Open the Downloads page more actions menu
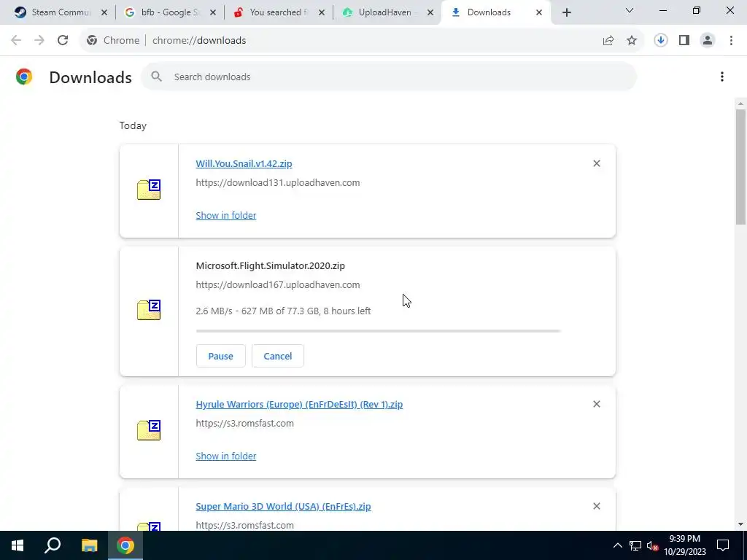Screen dimensions: 747x560 click(722, 77)
